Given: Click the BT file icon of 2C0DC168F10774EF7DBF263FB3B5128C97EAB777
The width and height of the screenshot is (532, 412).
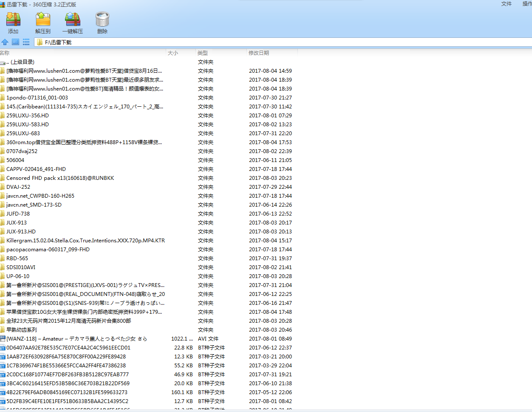Looking at the screenshot, I should coord(2,375).
